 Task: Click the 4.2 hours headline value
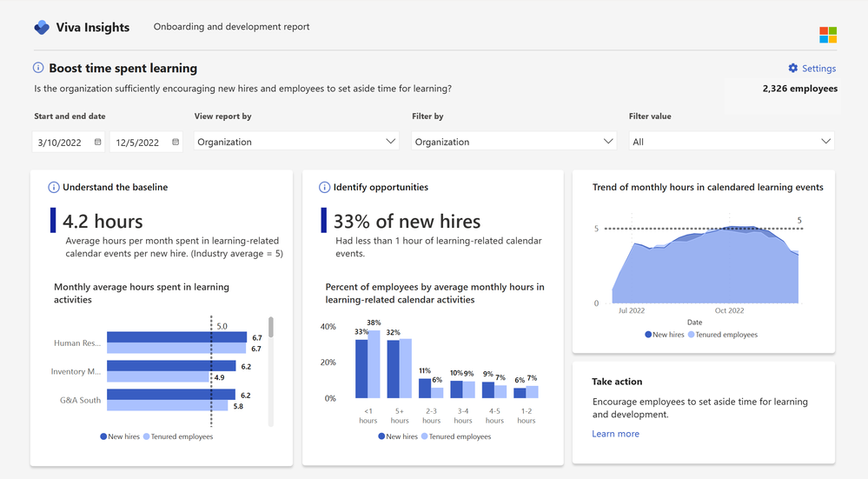(103, 222)
